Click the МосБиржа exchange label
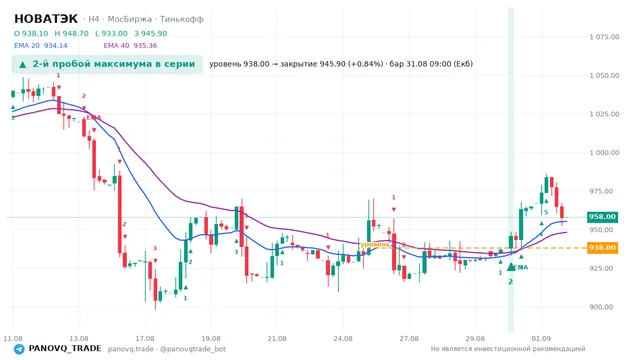The image size is (640, 360). tap(130, 19)
